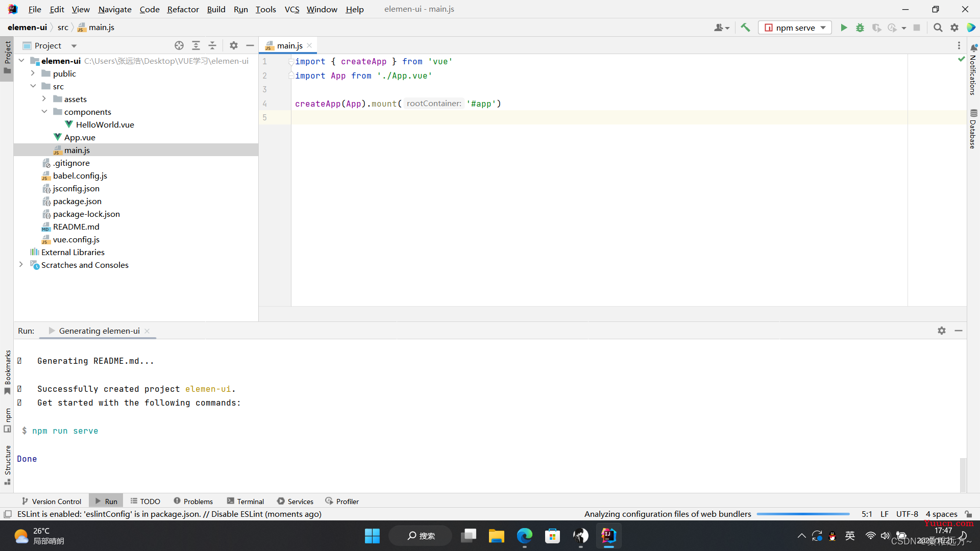
Task: Open the Profile run dropdown arrow
Action: pyautogui.click(x=904, y=28)
